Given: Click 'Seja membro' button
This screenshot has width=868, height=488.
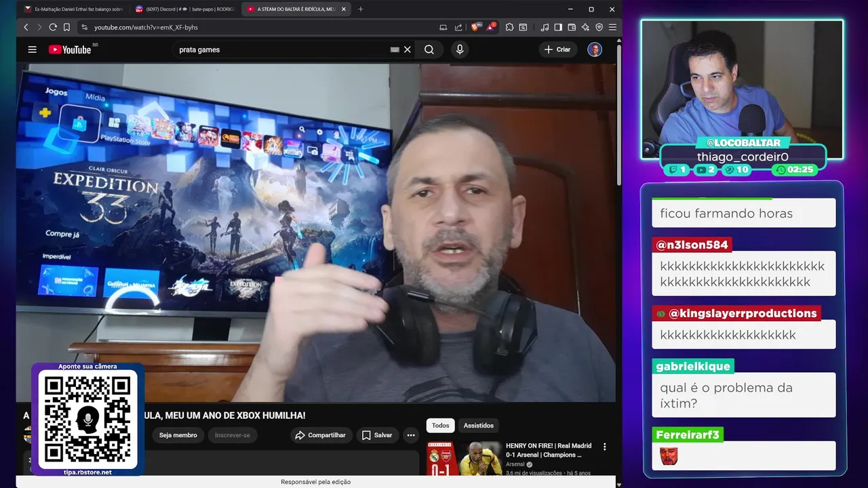Looking at the screenshot, I should pyautogui.click(x=178, y=435).
